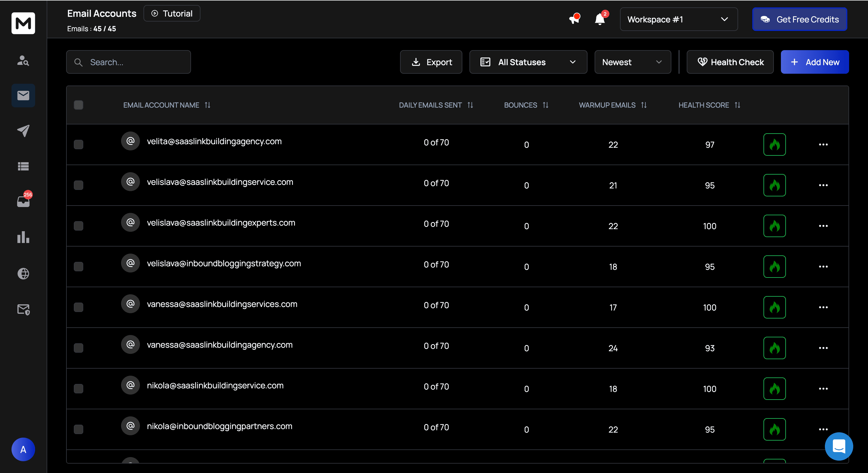Open the notifications bell icon

coord(600,19)
